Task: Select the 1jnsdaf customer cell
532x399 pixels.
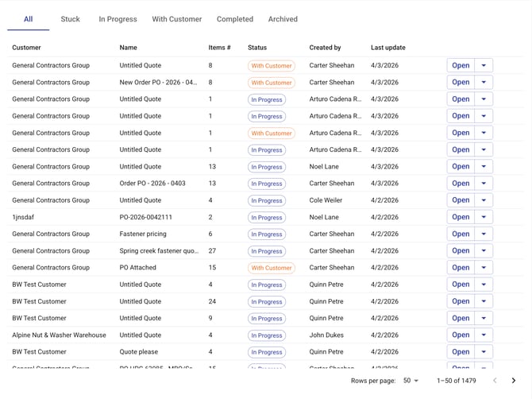Action: pos(23,217)
